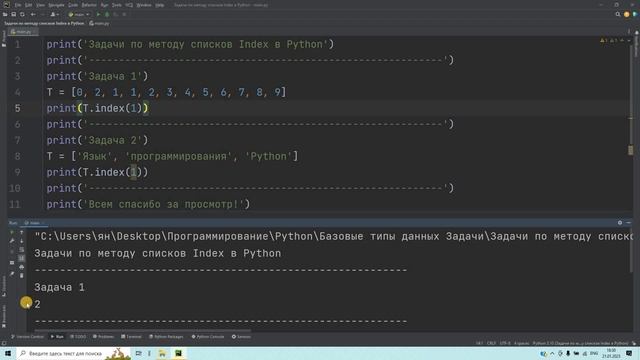640x360 pixels.
Task: Click the Open folder toolbar icon
Action: (x=5, y=14)
